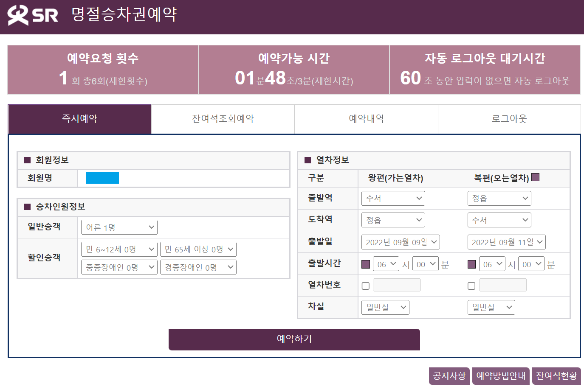Viewport: 584px width, 392px height.
Task: Select outbound seat class dropdown (일반실)
Action: pos(385,308)
